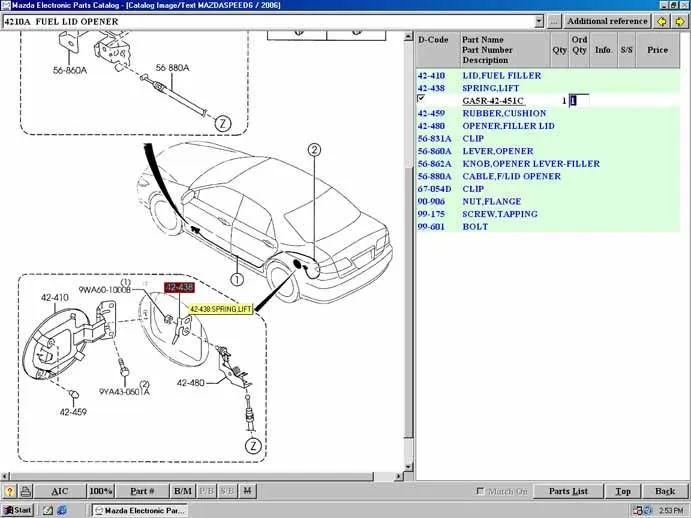Click the yellow left arrow previous-page icon
Screen dimensions: 691x518
tap(662, 21)
